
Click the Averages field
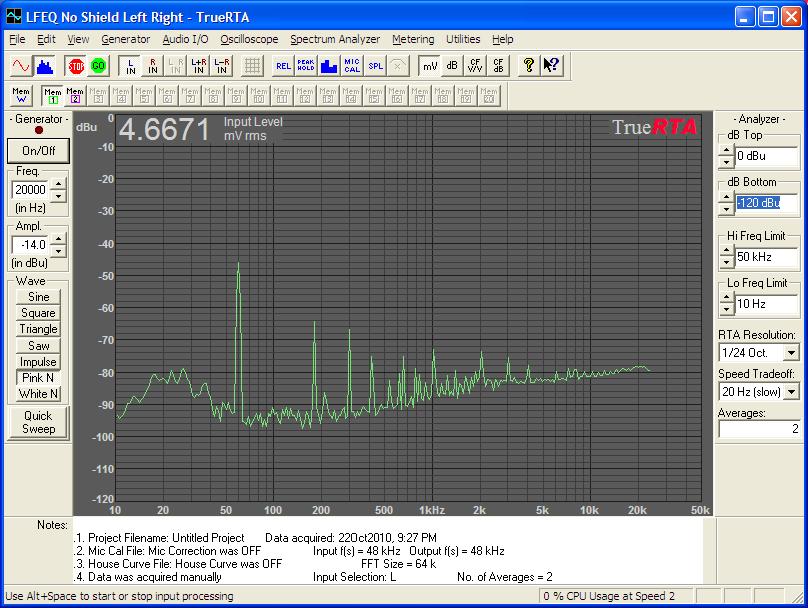pos(760,429)
